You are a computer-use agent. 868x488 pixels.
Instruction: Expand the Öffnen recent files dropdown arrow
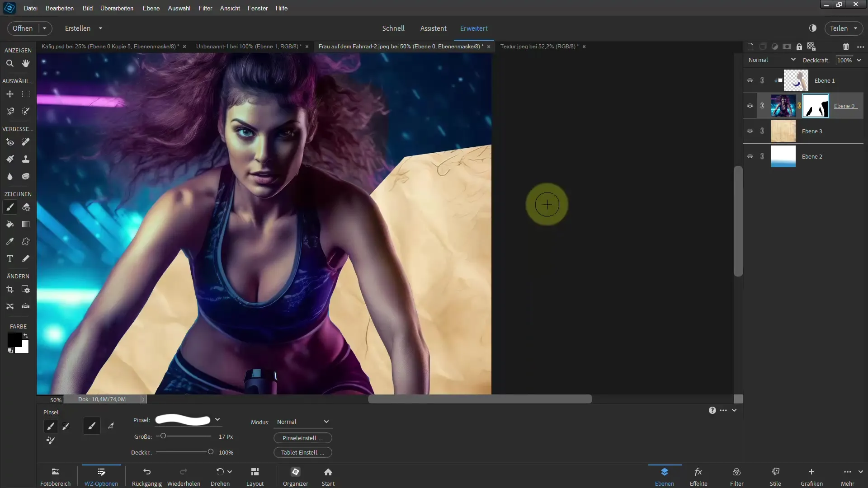point(45,28)
